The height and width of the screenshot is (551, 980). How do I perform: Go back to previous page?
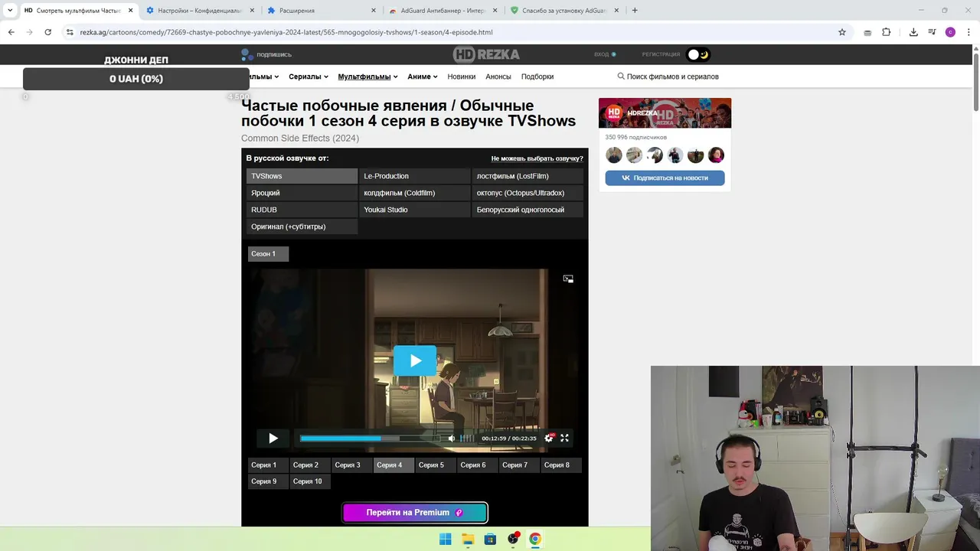11,32
